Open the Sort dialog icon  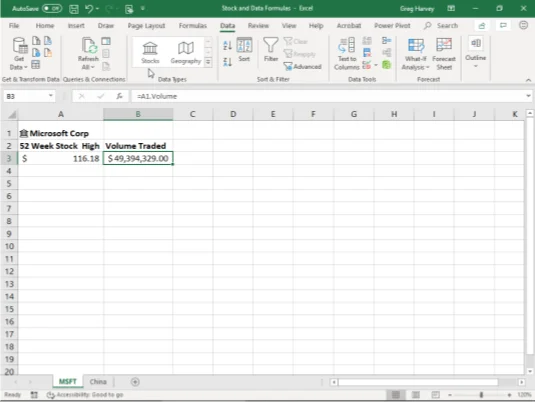click(x=244, y=49)
